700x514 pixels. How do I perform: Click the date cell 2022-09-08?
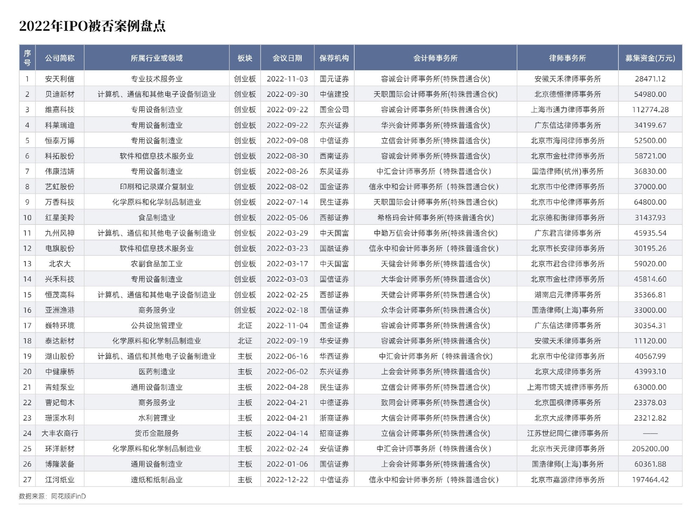(x=288, y=140)
